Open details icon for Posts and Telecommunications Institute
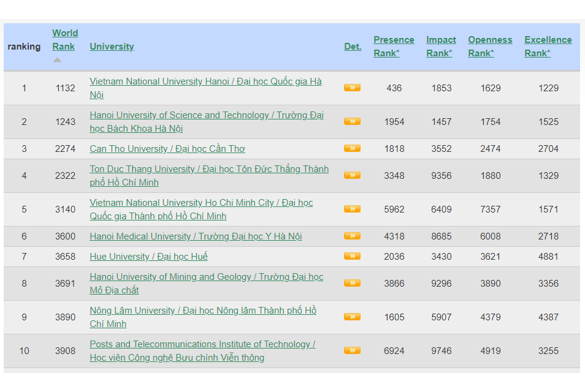 click(352, 350)
